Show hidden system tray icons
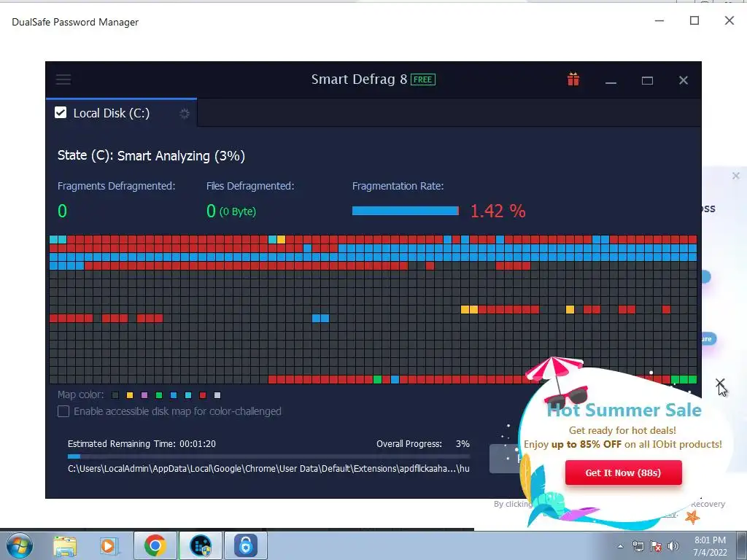 pyautogui.click(x=620, y=546)
